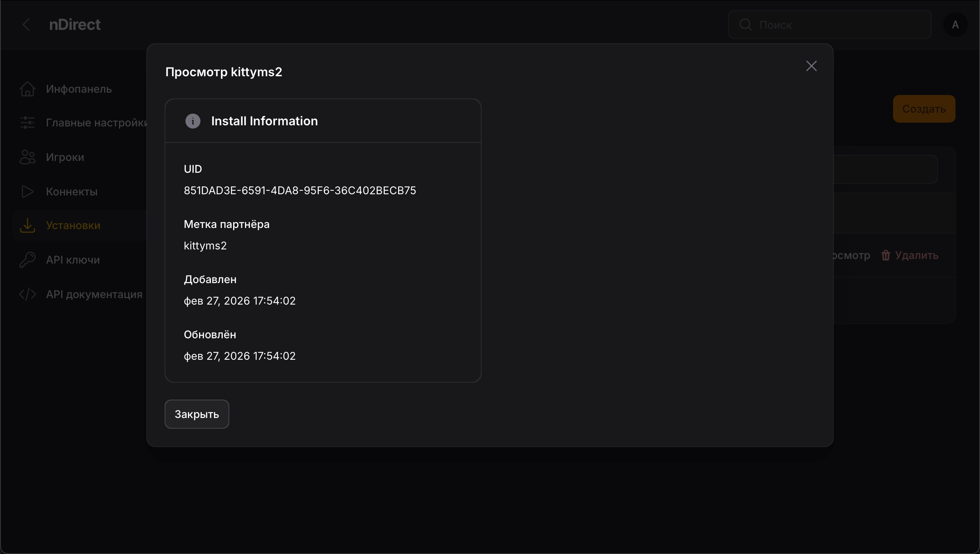Click the API ключи key icon
Screen dimensions: 980x554
27,259
